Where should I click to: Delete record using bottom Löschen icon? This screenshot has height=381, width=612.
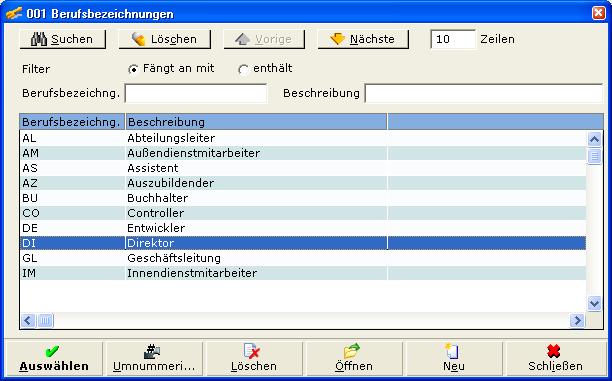click(x=254, y=358)
